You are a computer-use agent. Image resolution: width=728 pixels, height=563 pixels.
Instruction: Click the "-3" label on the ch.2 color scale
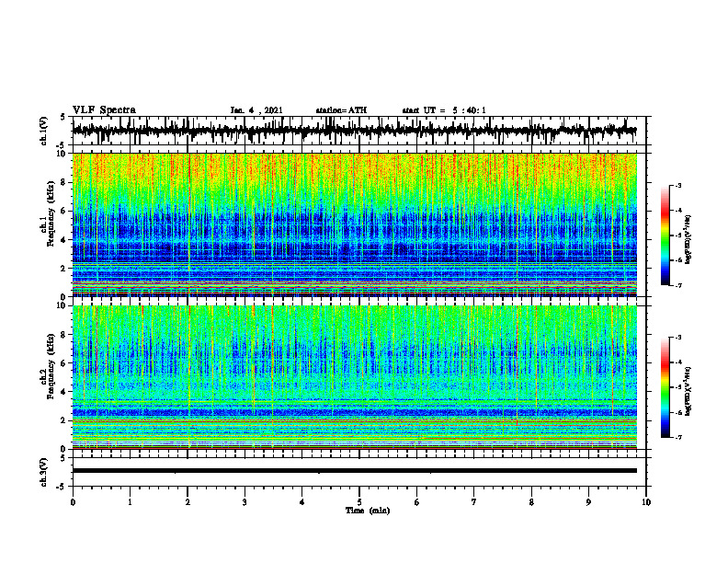[x=678, y=338]
